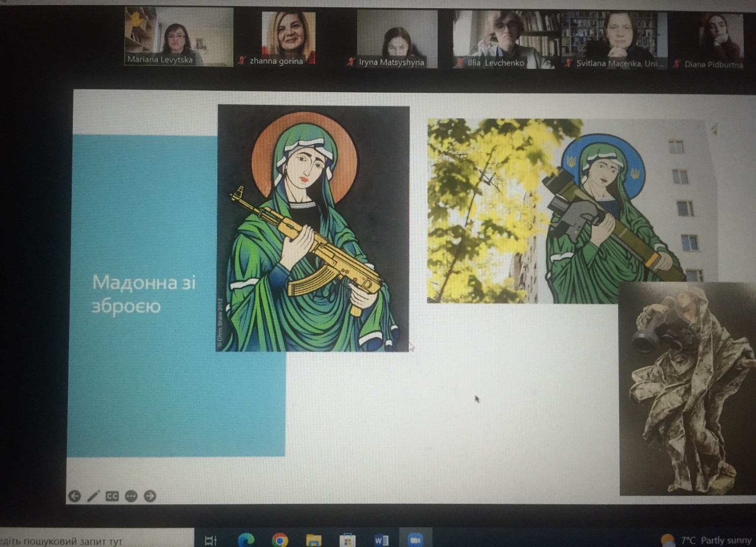This screenshot has width=756, height=547.
Task: Open Microsoft Store from taskbar
Action: [x=347, y=540]
